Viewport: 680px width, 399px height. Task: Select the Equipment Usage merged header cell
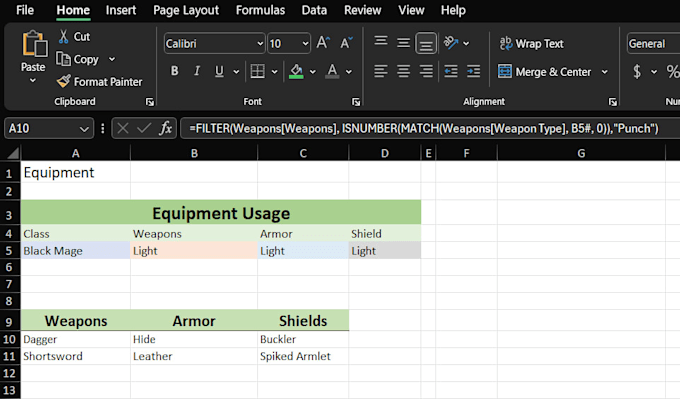[x=221, y=213]
